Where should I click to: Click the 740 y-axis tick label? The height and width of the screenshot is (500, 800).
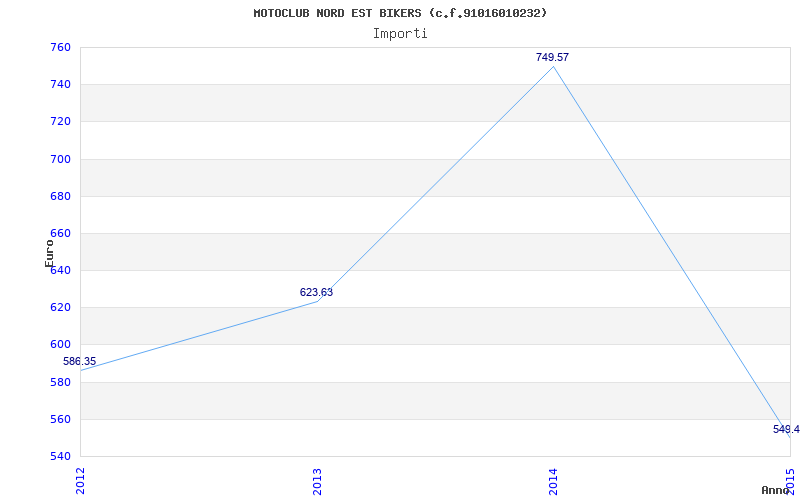pyautogui.click(x=60, y=85)
